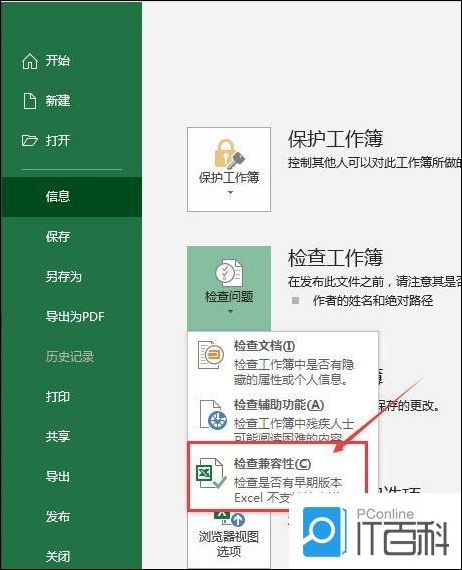
Task: Click the Check Accessibility (检查辅助功能) icon
Action: (x=213, y=415)
